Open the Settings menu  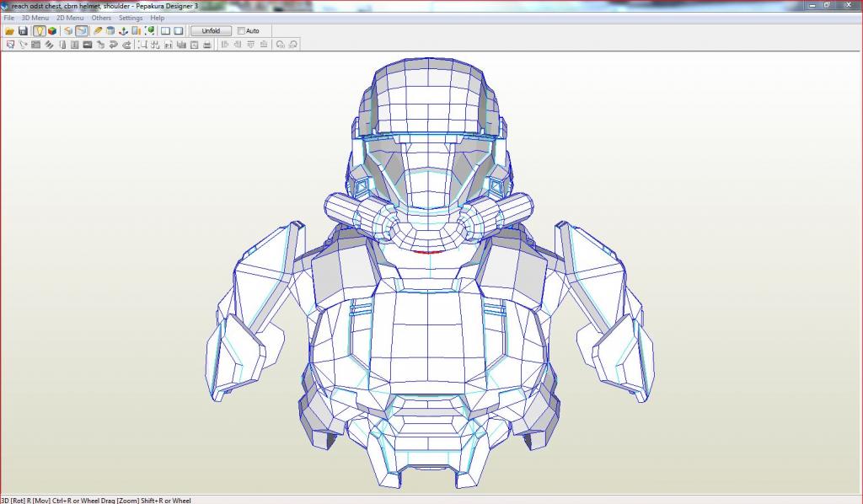(131, 18)
